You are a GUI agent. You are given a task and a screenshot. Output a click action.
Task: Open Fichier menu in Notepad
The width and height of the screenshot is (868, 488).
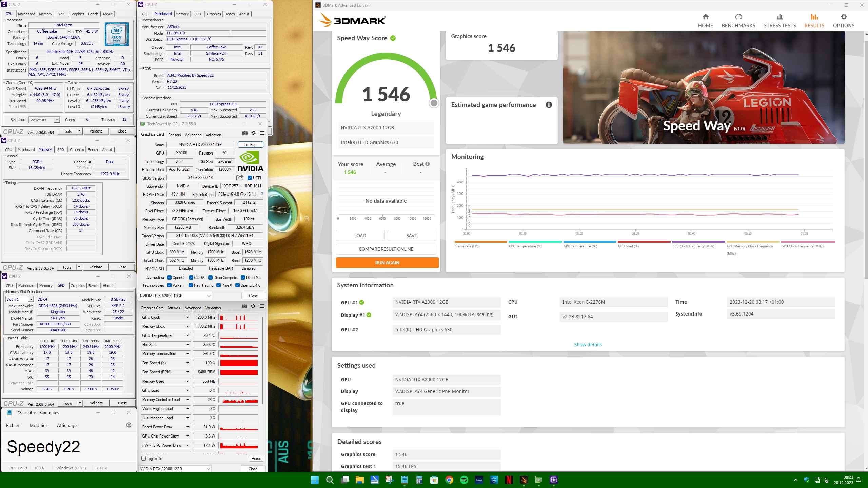point(13,425)
